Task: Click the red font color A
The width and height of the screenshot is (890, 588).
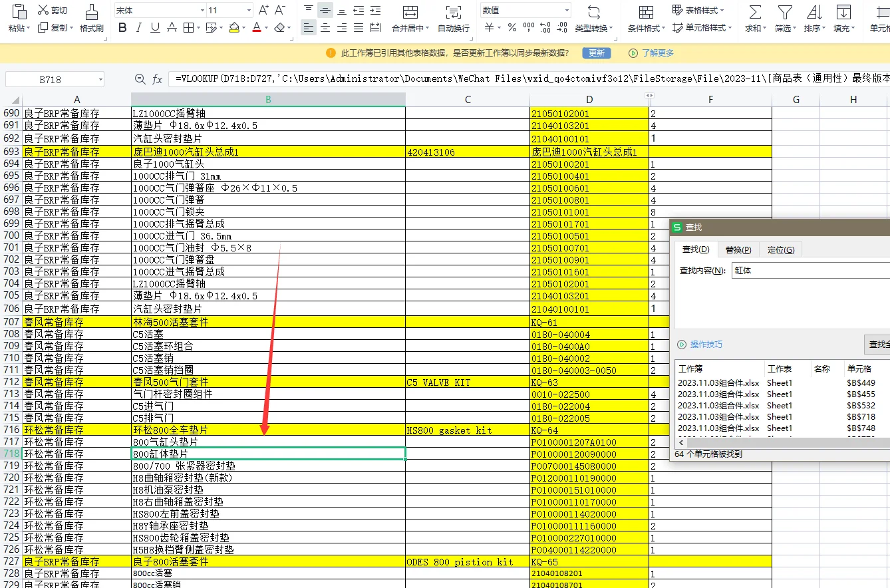Action: [257, 27]
